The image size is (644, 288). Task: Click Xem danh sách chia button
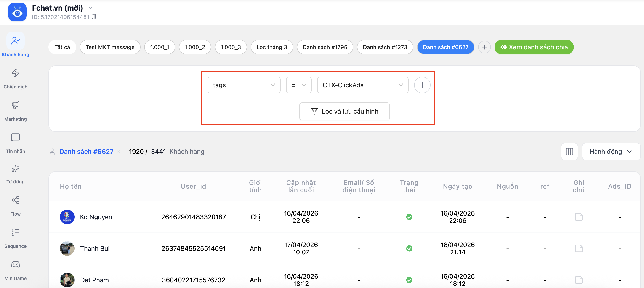pos(534,47)
